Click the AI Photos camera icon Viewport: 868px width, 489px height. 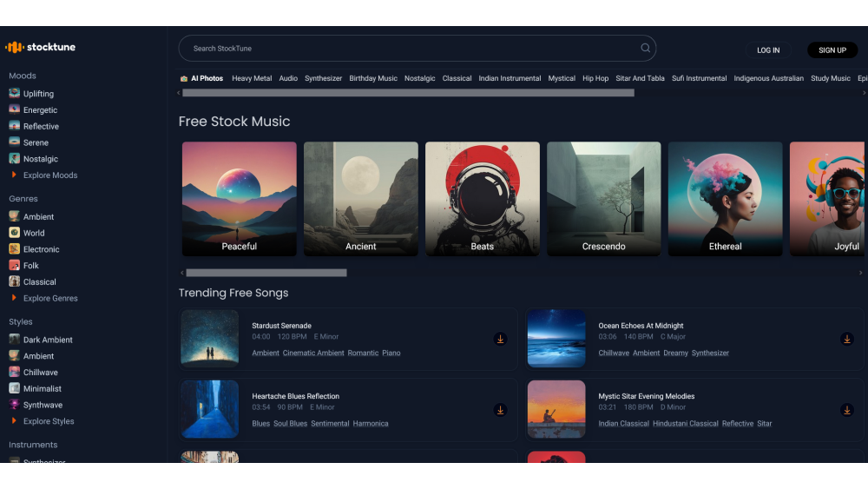point(184,79)
